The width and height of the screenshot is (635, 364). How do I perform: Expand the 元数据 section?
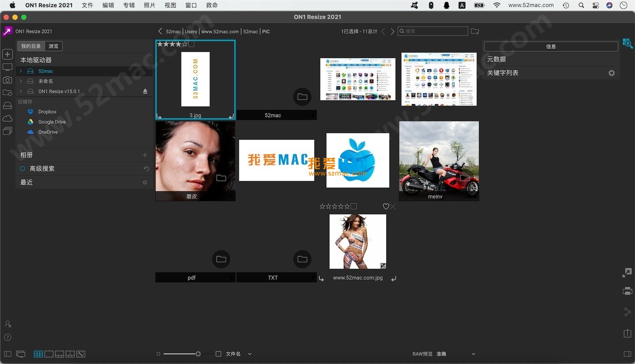pos(552,59)
